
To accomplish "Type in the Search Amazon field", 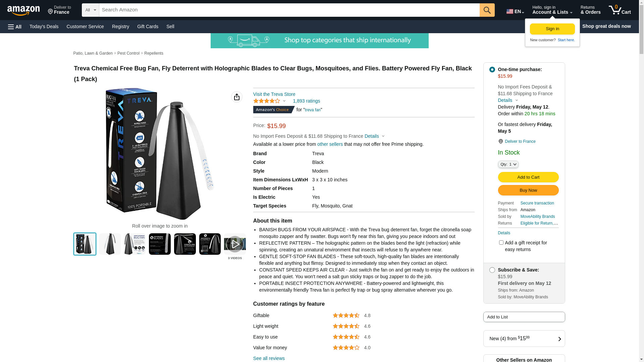I will [x=289, y=10].
